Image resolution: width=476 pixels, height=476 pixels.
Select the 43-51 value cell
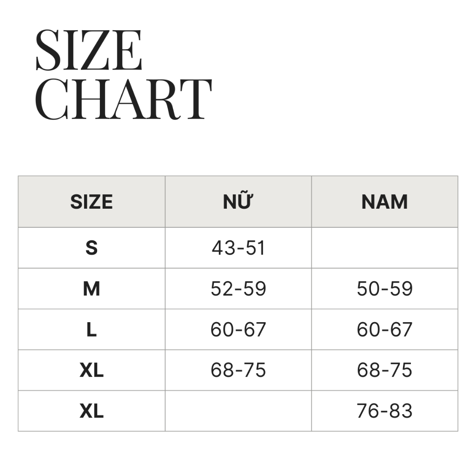(238, 248)
